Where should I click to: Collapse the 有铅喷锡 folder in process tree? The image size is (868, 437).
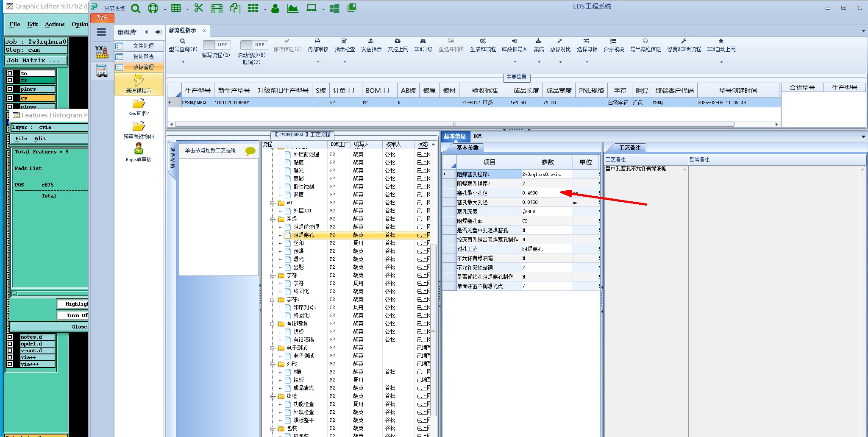pyautogui.click(x=273, y=324)
